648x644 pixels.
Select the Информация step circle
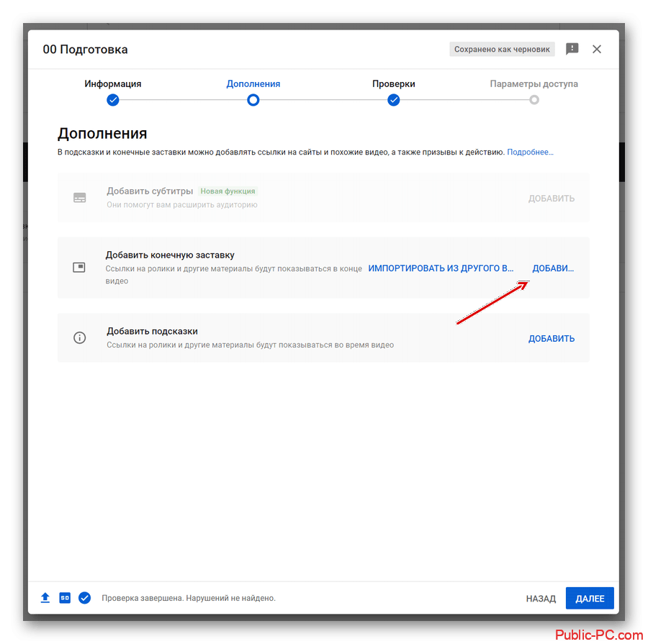pyautogui.click(x=113, y=100)
